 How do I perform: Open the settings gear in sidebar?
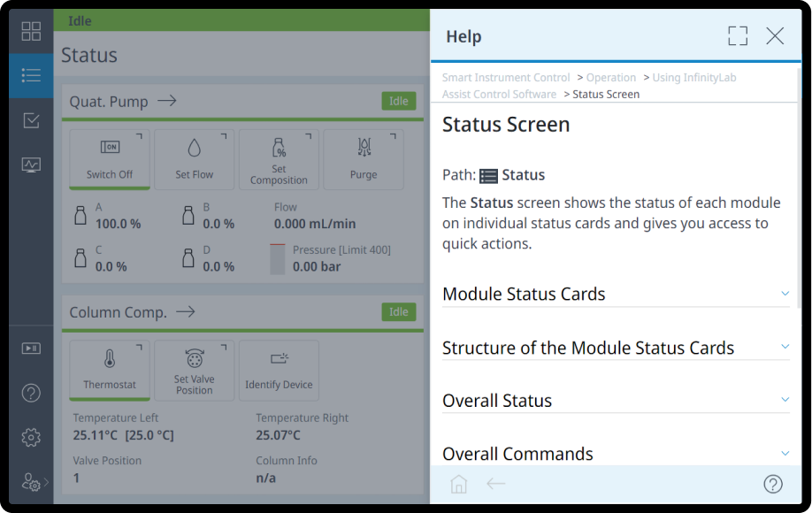(x=31, y=437)
